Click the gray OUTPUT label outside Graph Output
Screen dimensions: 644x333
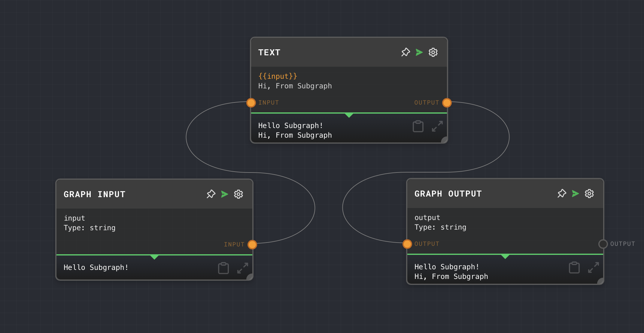point(623,244)
